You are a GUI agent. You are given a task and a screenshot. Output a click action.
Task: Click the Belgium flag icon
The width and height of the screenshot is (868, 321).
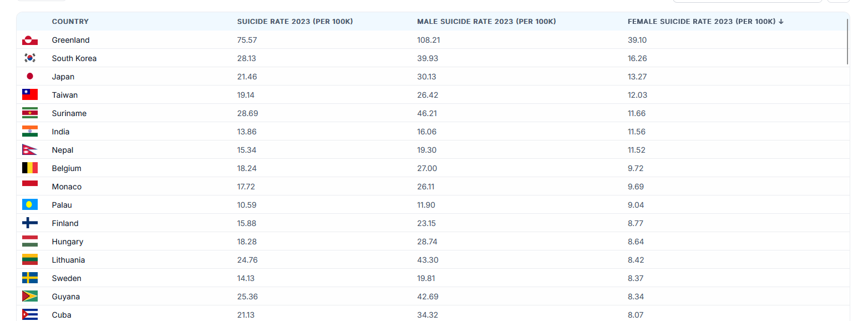coord(30,168)
